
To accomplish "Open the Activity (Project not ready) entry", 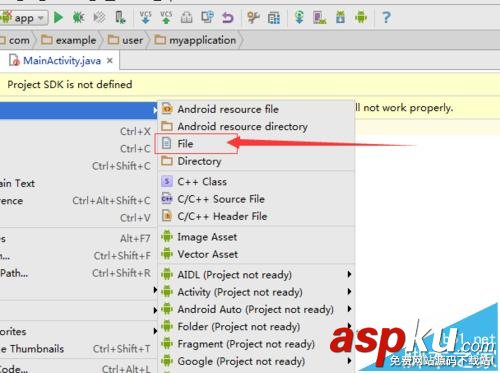I will coord(256,292).
